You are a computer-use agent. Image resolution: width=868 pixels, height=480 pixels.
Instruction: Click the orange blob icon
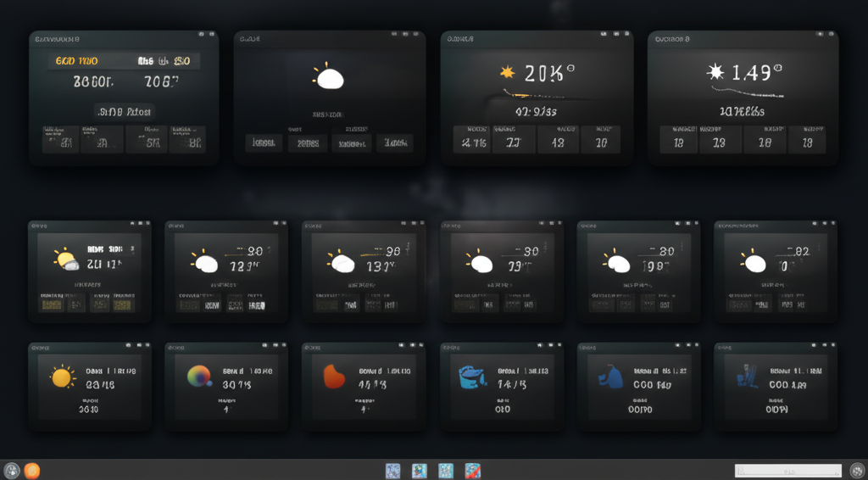coord(334,377)
